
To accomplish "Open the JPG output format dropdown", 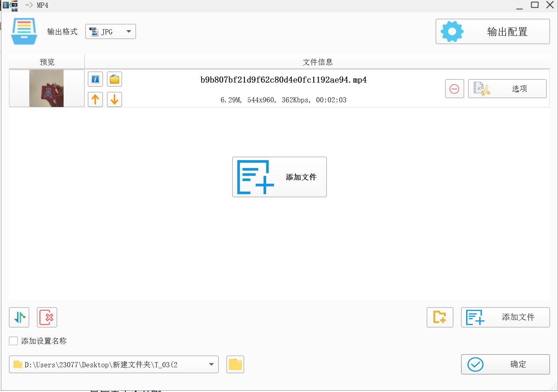I will (x=110, y=32).
